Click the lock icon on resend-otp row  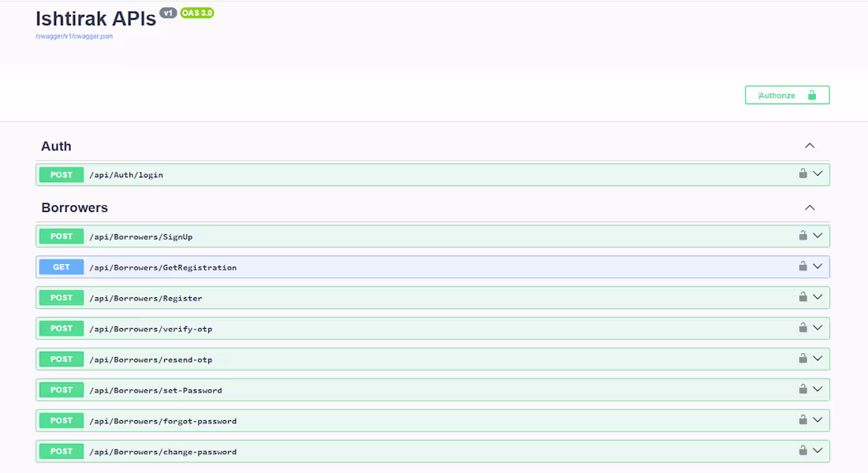tap(803, 359)
